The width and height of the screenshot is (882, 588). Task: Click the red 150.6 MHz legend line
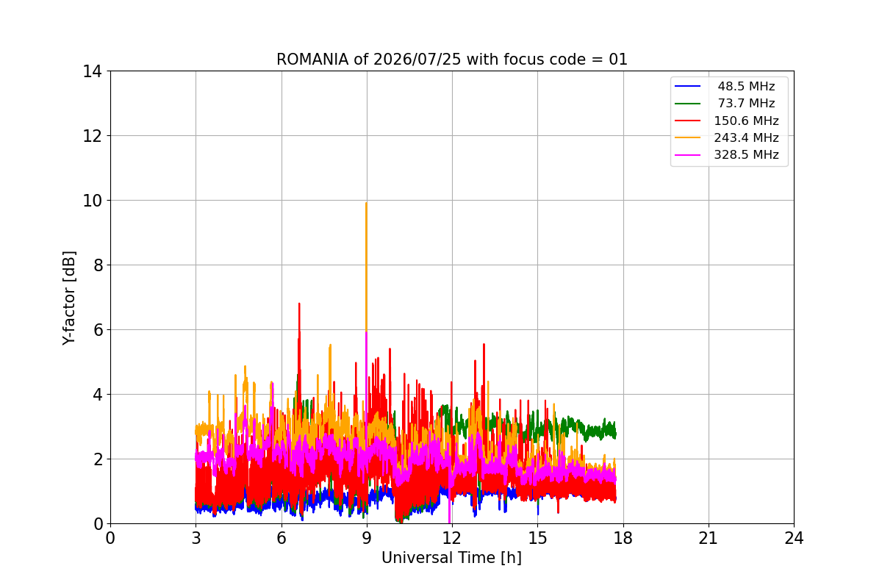click(x=688, y=121)
